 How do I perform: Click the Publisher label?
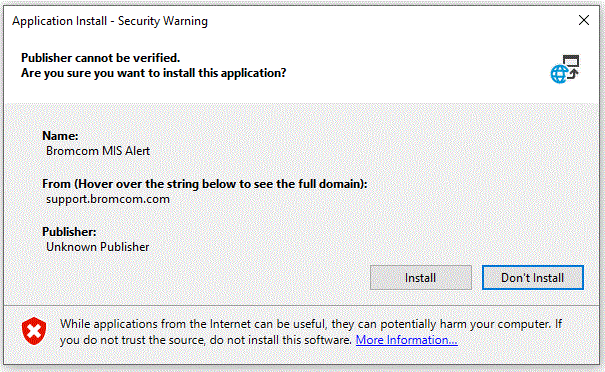coord(69,232)
